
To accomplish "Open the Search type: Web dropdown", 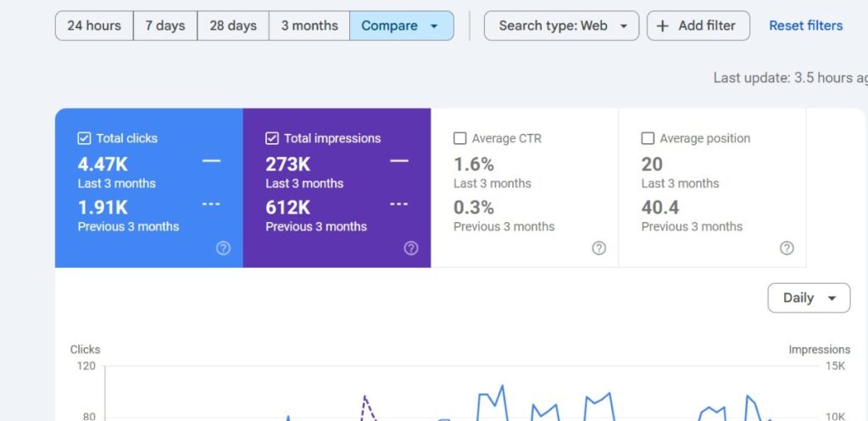I will coord(561,25).
